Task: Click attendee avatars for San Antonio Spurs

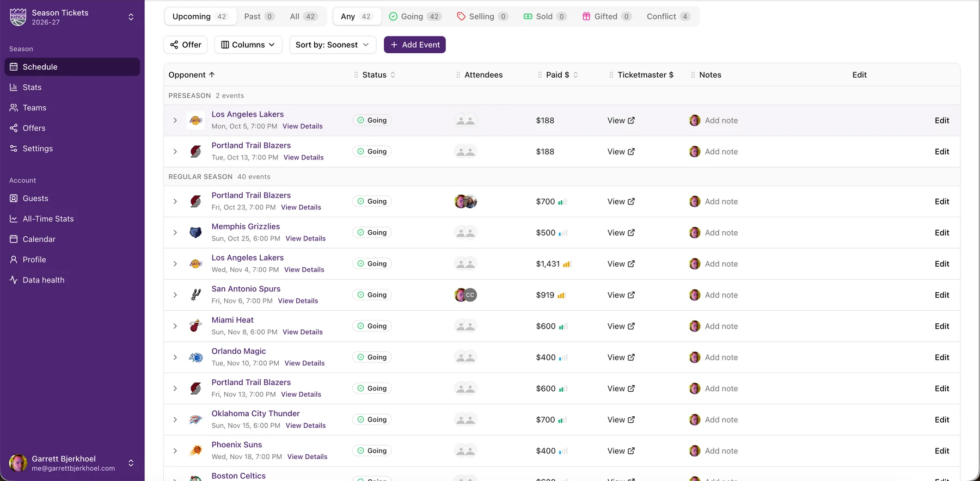Action: point(465,295)
